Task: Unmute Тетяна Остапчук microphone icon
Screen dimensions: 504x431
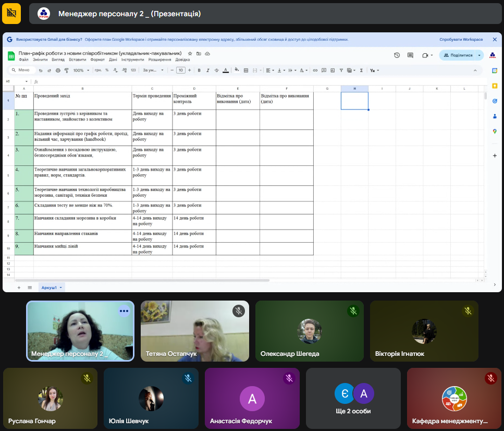Action: point(239,311)
